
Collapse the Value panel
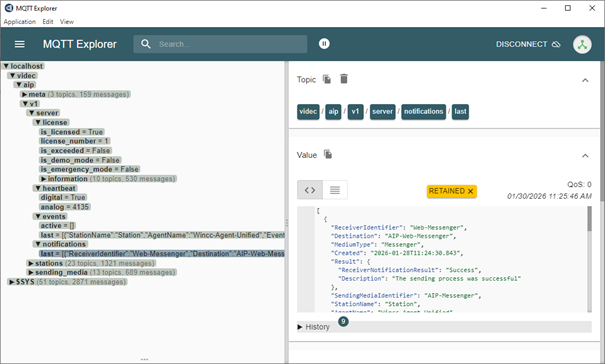(585, 156)
